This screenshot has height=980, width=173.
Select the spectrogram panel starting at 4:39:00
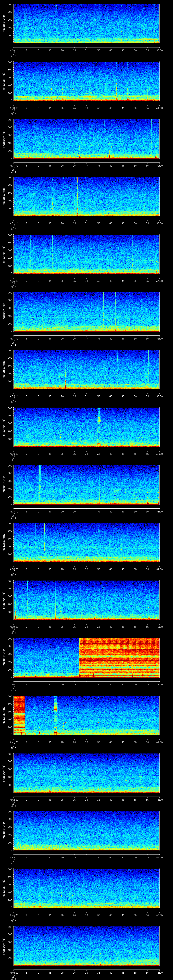(x=86, y=600)
